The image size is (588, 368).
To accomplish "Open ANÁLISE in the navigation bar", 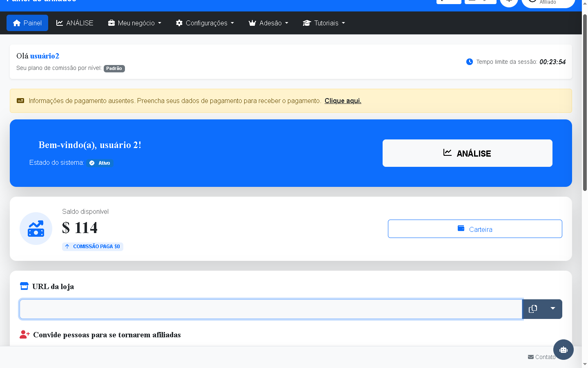I will pos(75,23).
